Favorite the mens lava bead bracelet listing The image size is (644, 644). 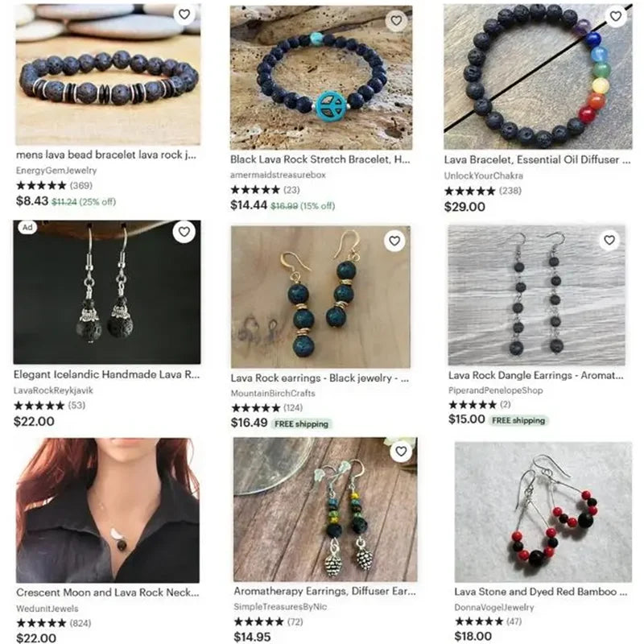click(x=184, y=14)
